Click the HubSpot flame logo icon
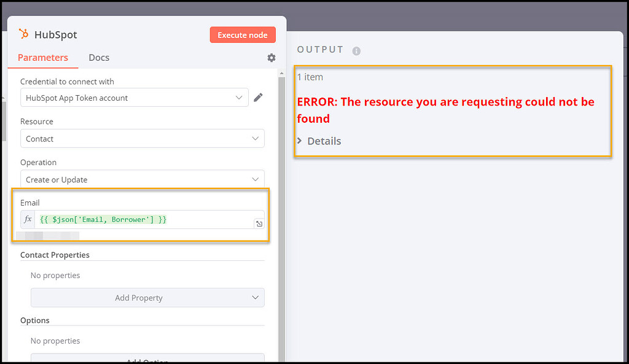This screenshot has width=629, height=364. pyautogui.click(x=25, y=34)
